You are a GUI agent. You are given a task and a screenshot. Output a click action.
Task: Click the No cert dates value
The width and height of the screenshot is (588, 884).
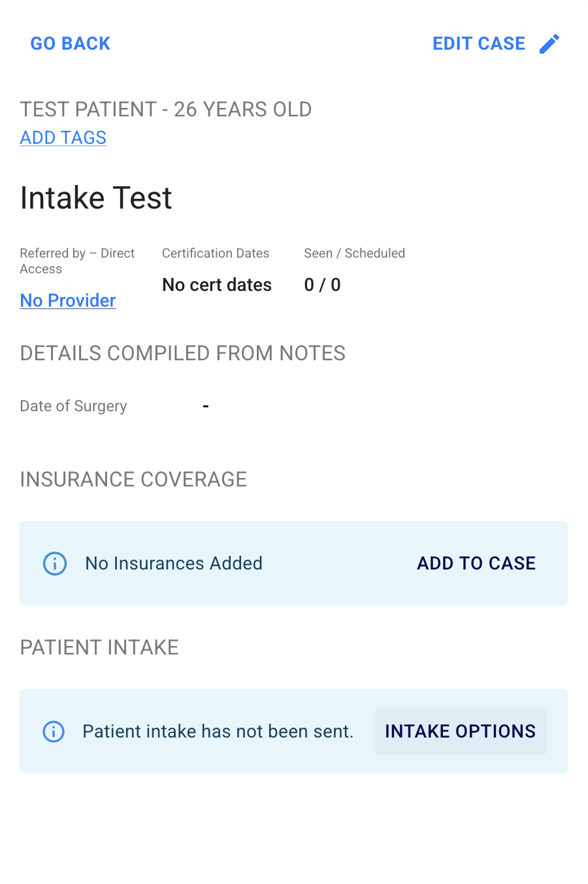tap(217, 285)
